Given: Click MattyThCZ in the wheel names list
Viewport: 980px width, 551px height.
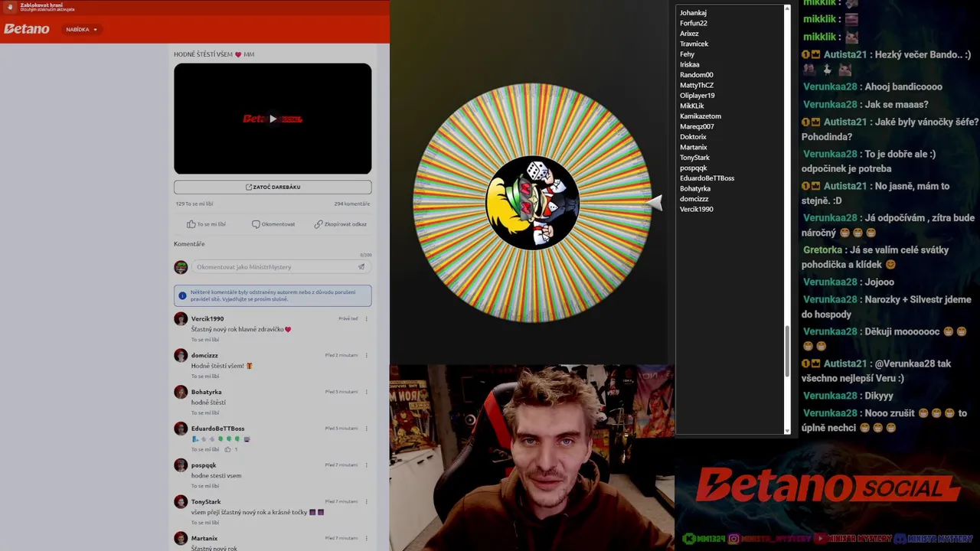Looking at the screenshot, I should coord(697,85).
